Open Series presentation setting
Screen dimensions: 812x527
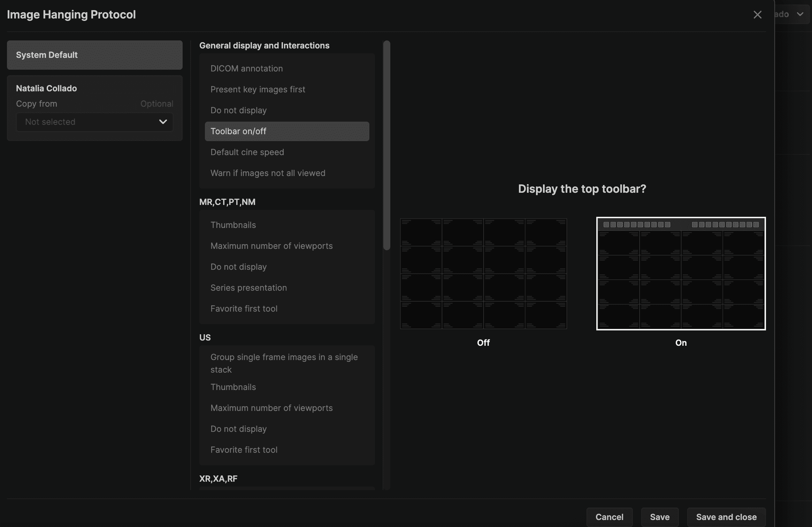[248, 288]
